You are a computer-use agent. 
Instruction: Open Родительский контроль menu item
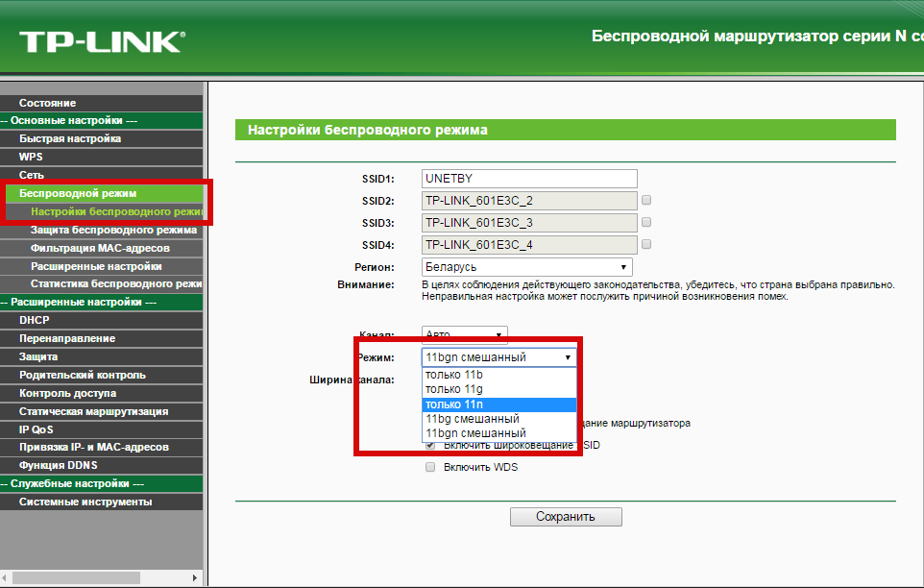102,376
